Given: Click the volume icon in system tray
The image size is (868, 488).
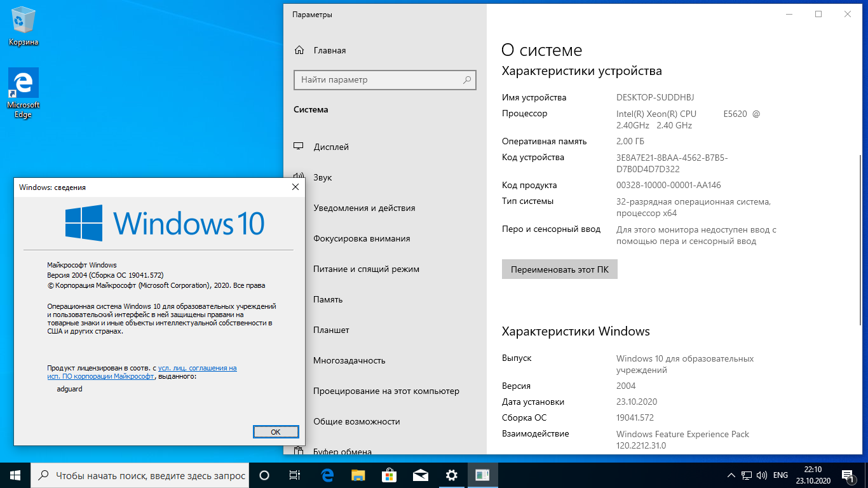Looking at the screenshot, I should [x=762, y=475].
